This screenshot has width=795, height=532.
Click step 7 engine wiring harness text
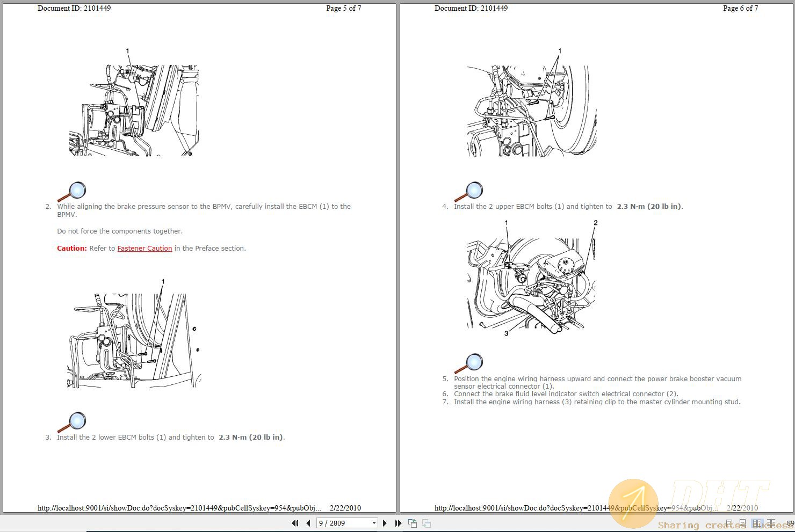click(x=597, y=402)
